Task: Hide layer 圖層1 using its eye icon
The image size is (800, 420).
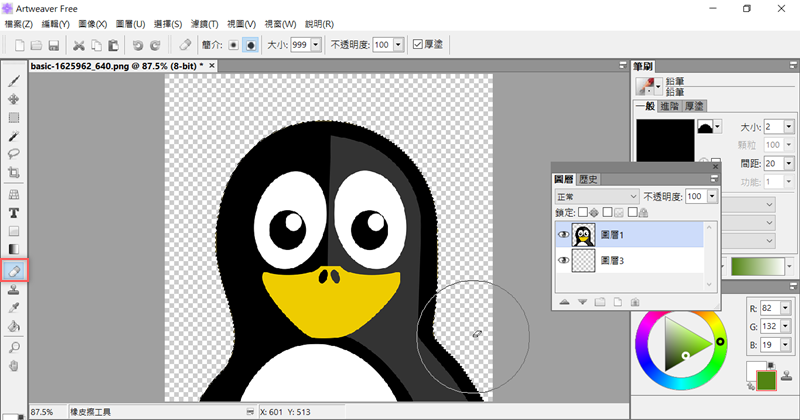Action: [x=563, y=235]
